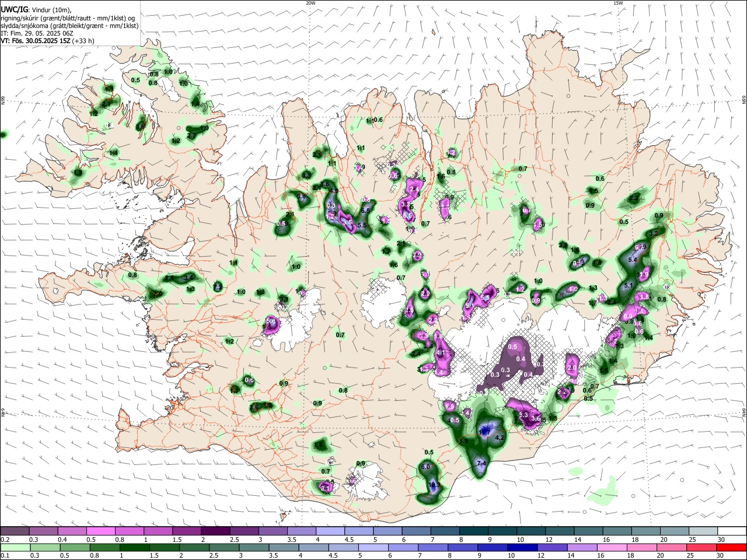Click the 3.2 value in the far east
The image size is (747, 560).
pyautogui.click(x=653, y=233)
